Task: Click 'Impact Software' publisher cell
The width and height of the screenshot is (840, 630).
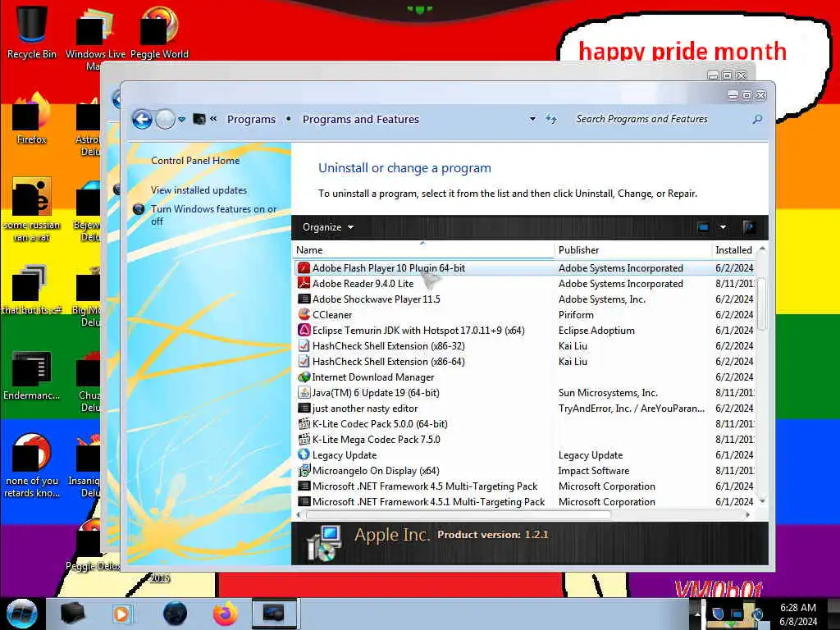Action: tap(594, 470)
